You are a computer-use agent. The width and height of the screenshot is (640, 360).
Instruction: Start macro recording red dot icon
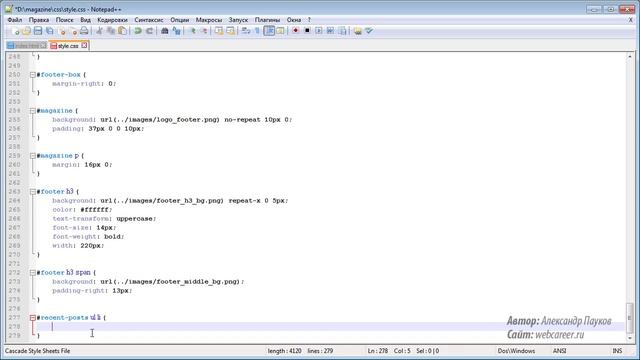(x=296, y=31)
